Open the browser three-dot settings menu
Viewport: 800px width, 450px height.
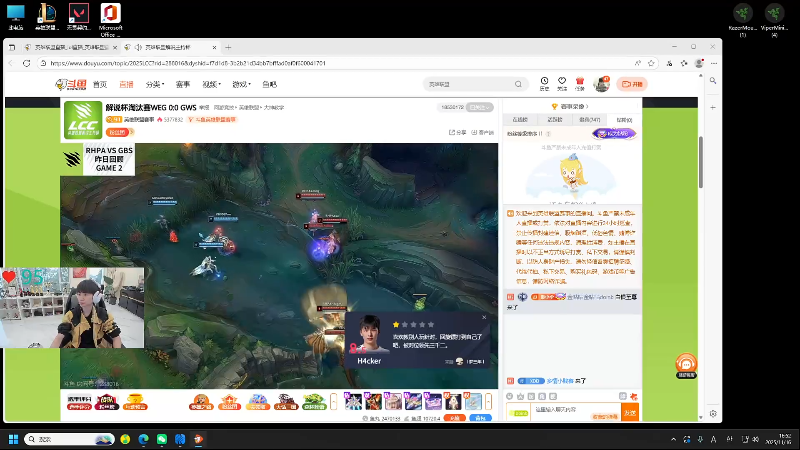coord(714,63)
